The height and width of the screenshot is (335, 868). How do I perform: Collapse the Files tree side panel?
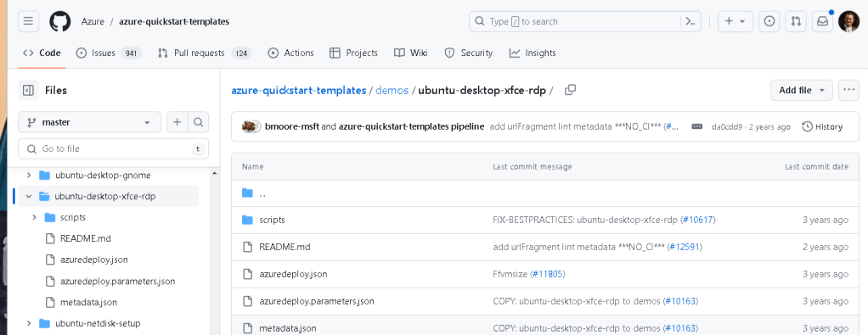pyautogui.click(x=28, y=90)
